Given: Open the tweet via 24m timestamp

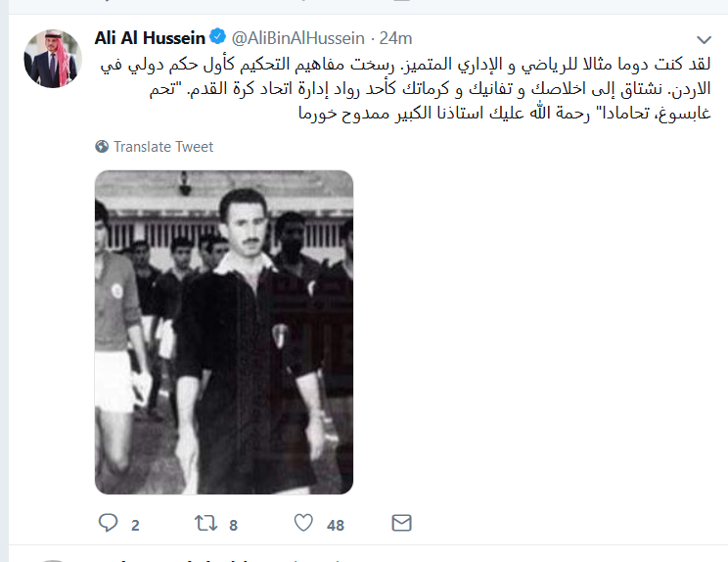Looking at the screenshot, I should (395, 38).
